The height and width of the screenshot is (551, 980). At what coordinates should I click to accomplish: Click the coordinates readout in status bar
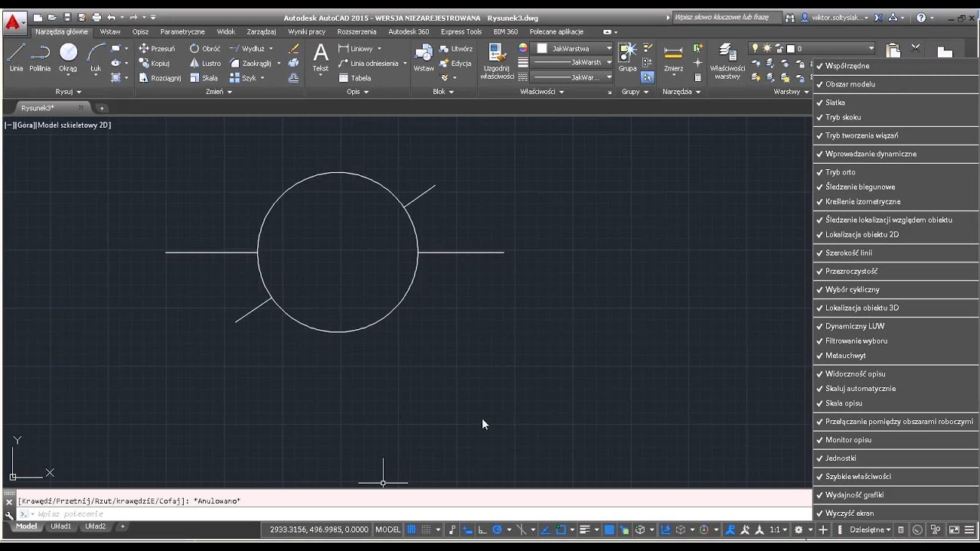[319, 529]
